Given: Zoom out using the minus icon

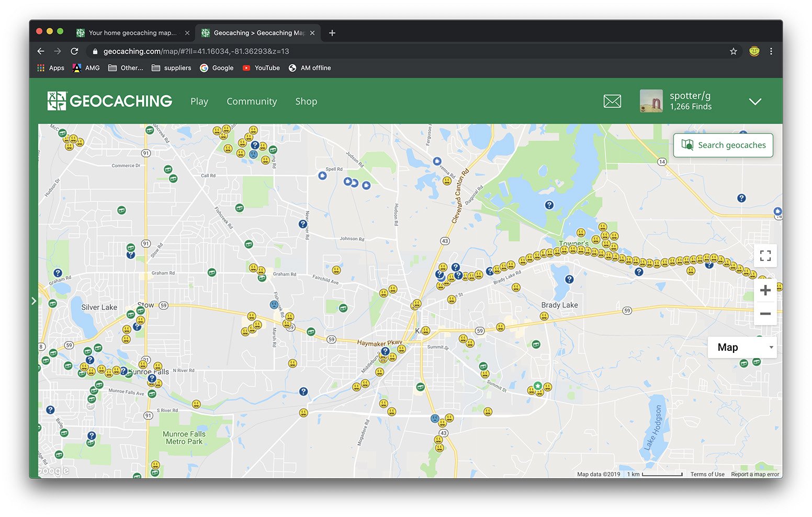Looking at the screenshot, I should (x=765, y=314).
